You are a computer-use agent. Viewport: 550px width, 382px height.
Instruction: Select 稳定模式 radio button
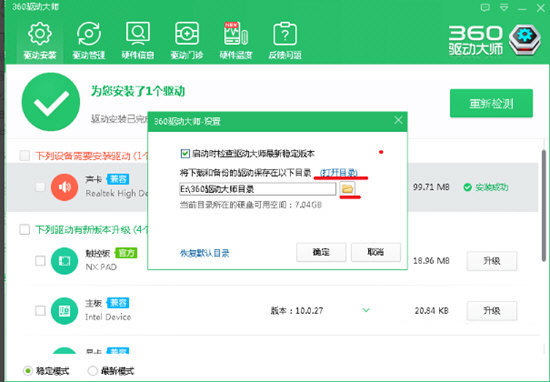[27, 371]
